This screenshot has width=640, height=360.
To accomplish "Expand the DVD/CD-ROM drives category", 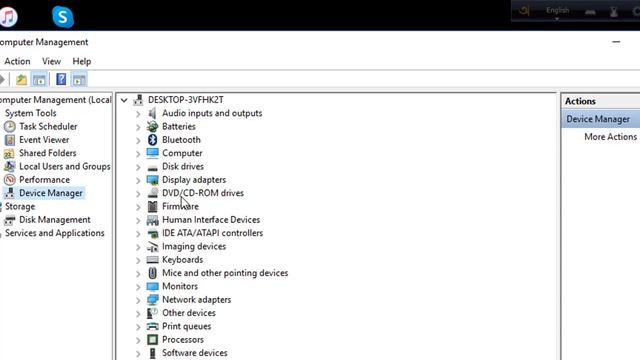I will point(138,193).
